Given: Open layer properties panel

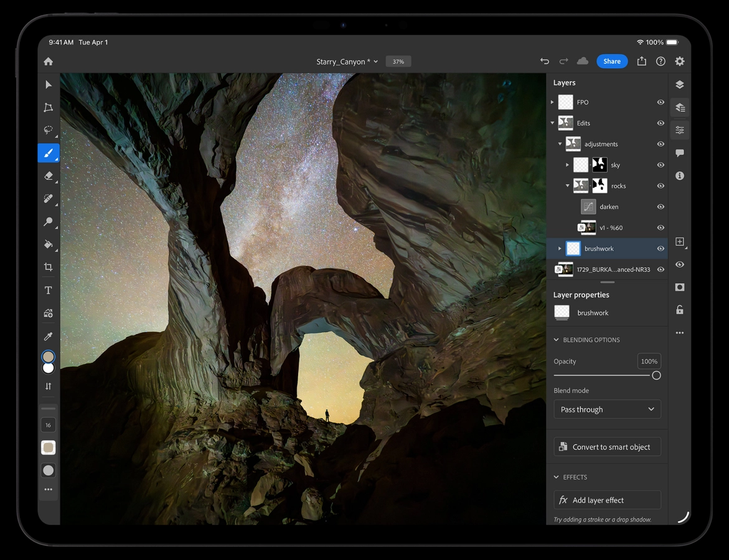Looking at the screenshot, I should pyautogui.click(x=679, y=107).
